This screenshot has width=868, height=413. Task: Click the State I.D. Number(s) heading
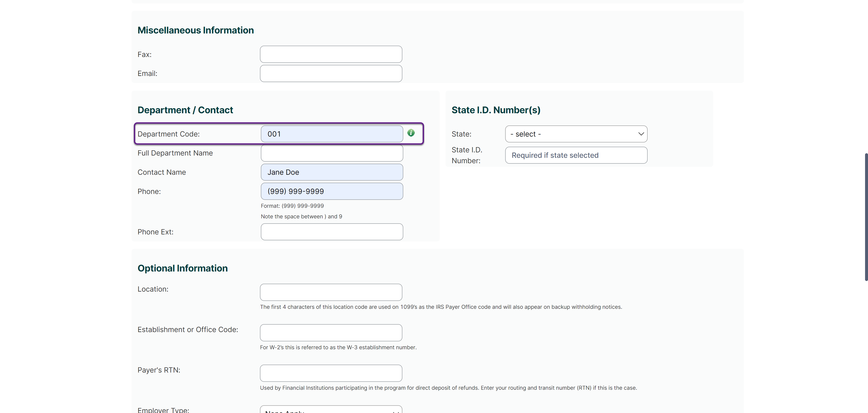point(496,110)
